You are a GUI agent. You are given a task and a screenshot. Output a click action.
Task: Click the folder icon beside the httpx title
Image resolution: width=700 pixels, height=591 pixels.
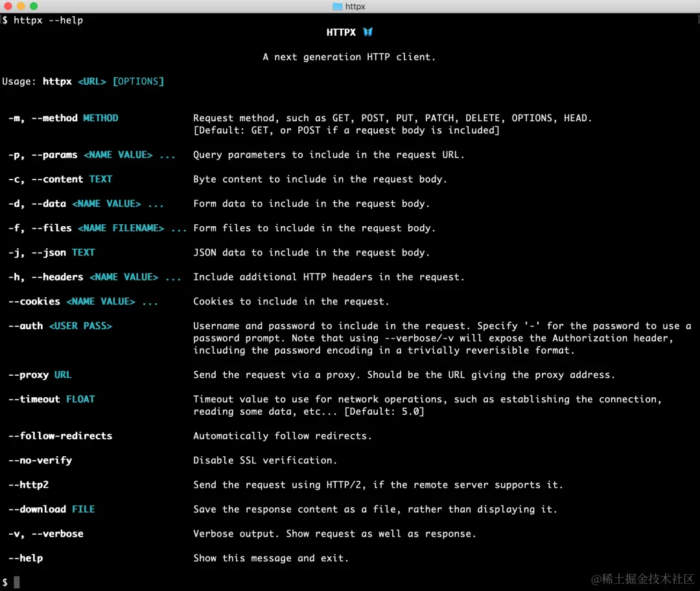(x=338, y=6)
